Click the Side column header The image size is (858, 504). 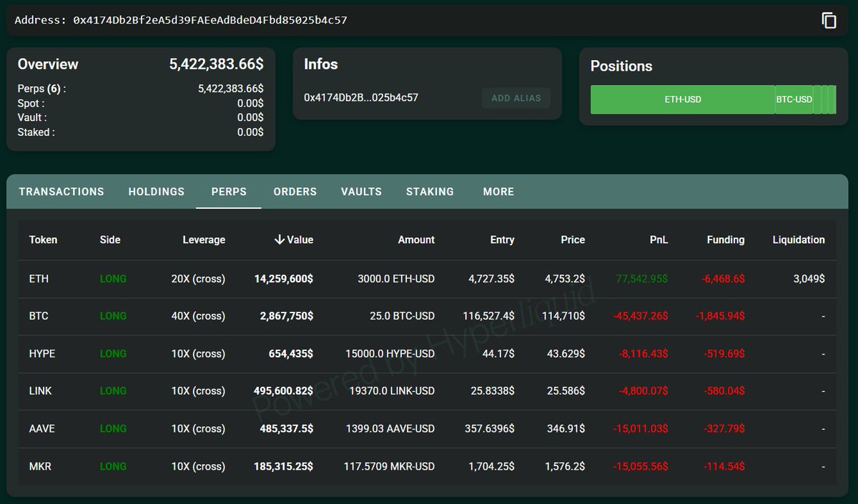(110, 239)
